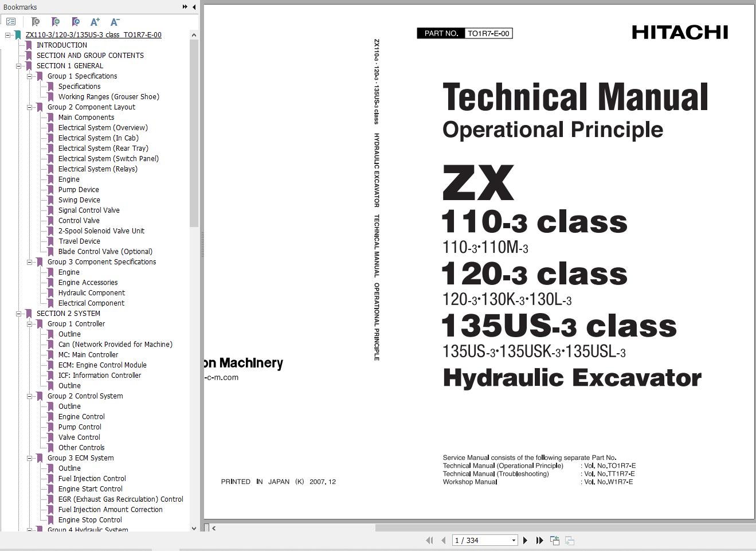This screenshot has height=551, width=756.
Task: Click the bookmarks panel scroll-down arrow
Action: (x=194, y=528)
